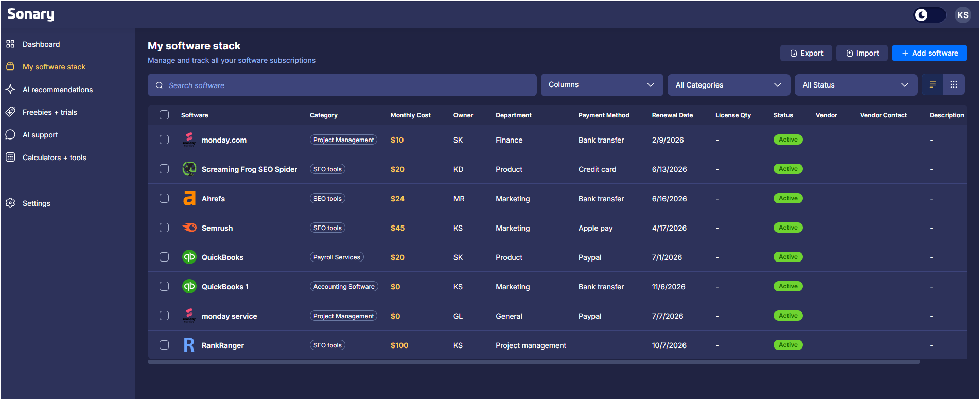Click the Dashboard grid icon in sidebar
This screenshot has height=400, width=980.
(10, 44)
